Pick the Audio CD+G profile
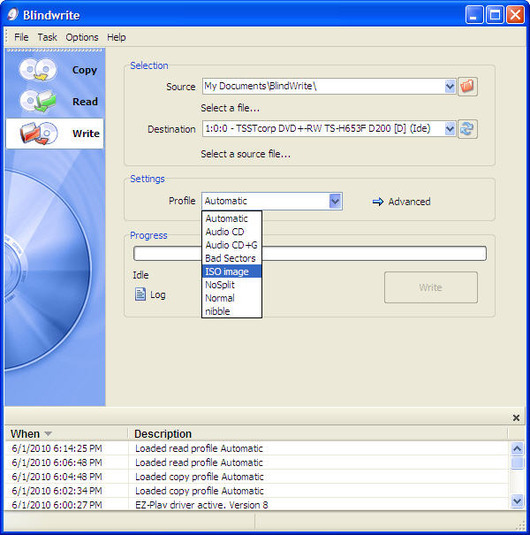The width and height of the screenshot is (530, 535). click(x=232, y=245)
